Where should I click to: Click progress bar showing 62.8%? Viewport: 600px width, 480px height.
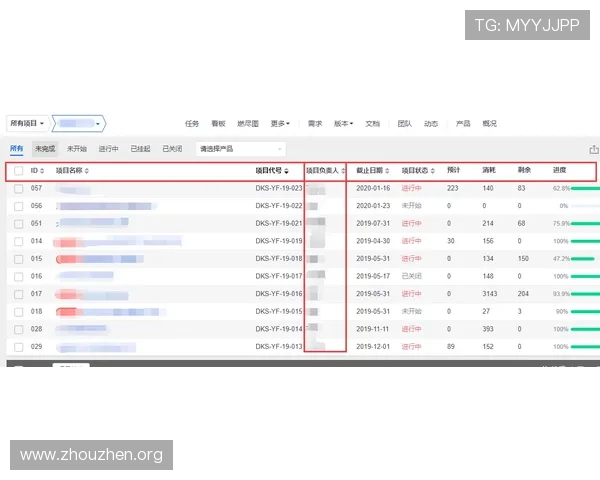pos(585,188)
